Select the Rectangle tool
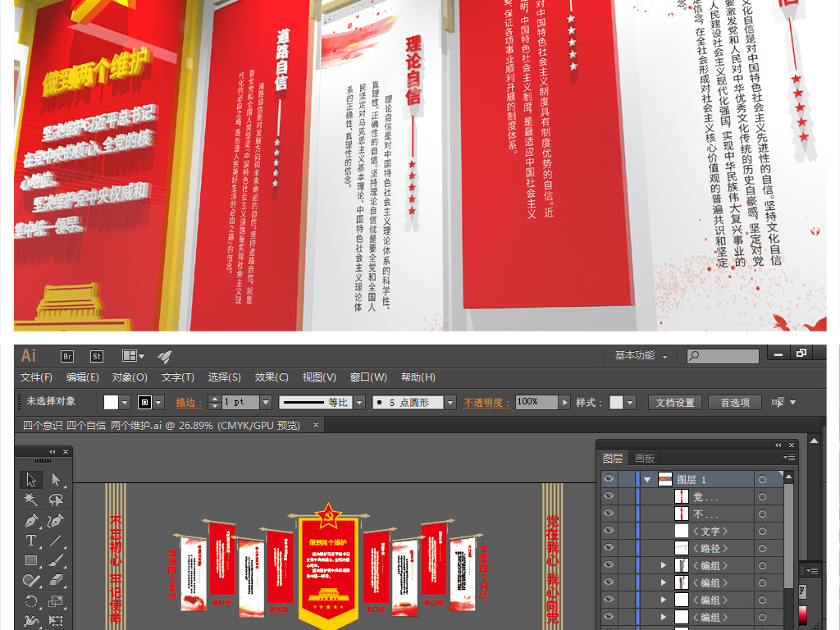Image resolution: width=840 pixels, height=630 pixels. pyautogui.click(x=31, y=561)
